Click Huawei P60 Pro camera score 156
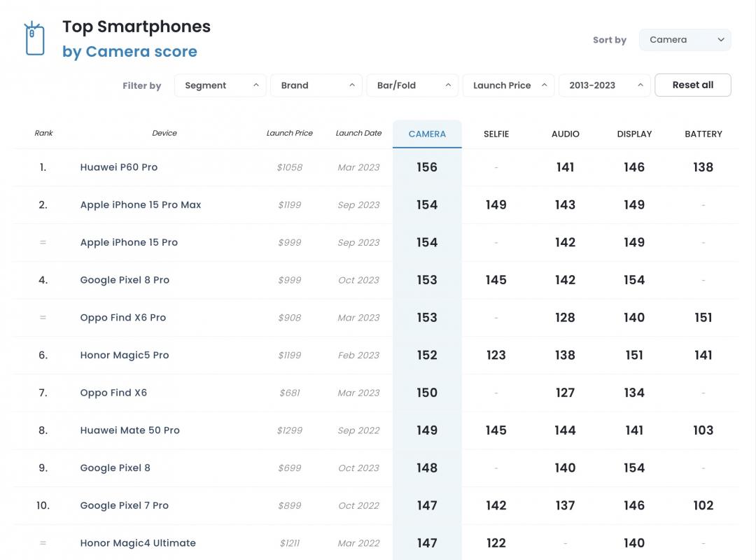This screenshot has width=756, height=560. tap(427, 167)
